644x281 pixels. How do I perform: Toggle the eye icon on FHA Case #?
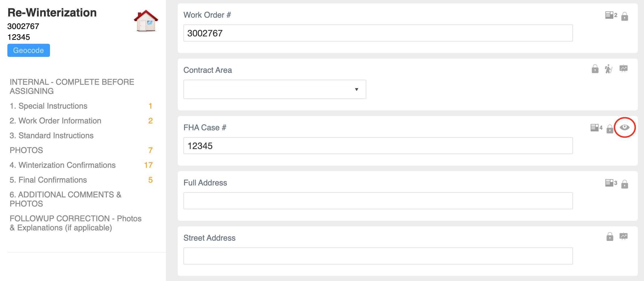coord(624,127)
